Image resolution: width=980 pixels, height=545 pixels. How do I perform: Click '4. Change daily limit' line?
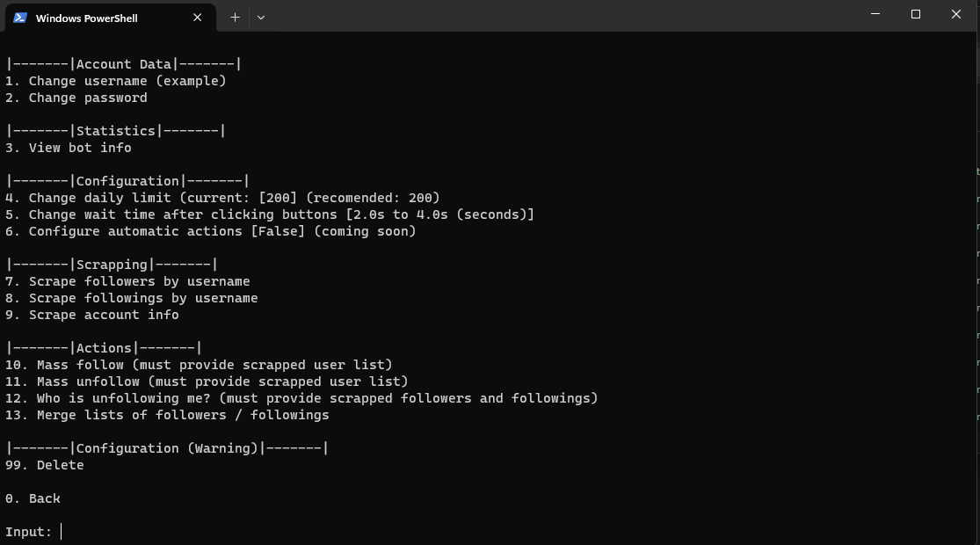click(x=222, y=198)
